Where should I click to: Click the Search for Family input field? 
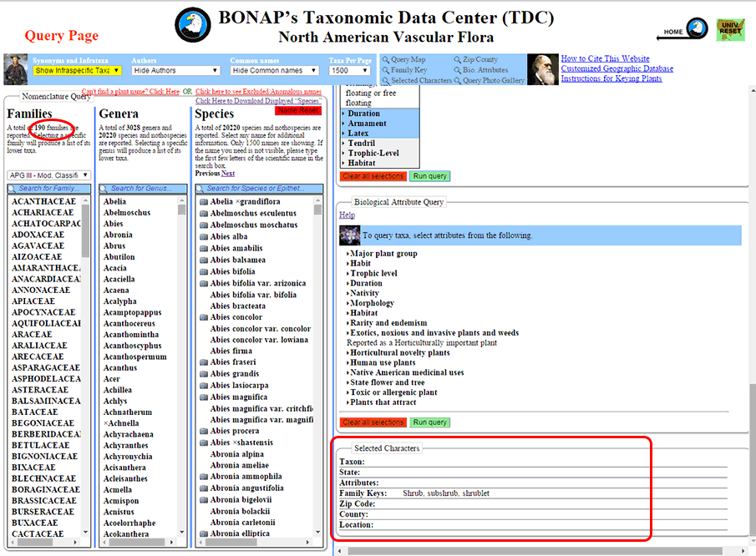49,189
